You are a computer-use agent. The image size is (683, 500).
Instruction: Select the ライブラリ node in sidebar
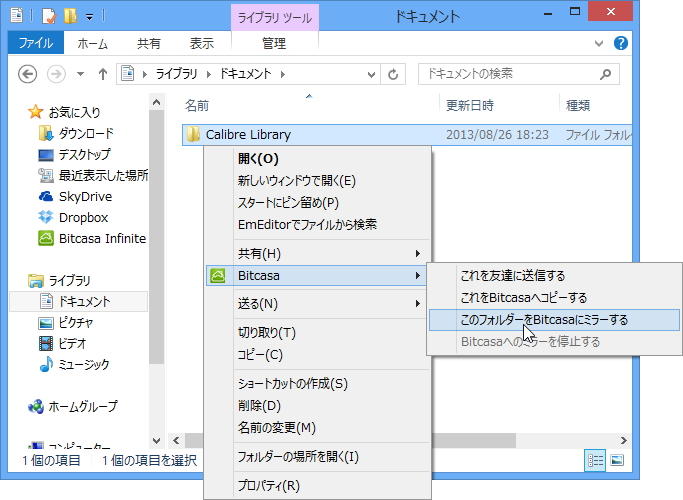click(x=59, y=280)
